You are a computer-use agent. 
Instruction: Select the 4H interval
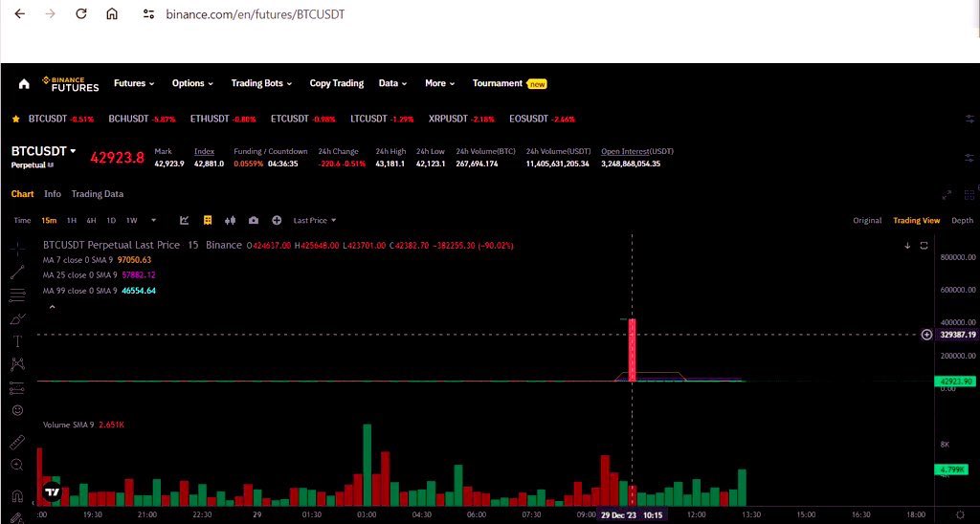click(91, 221)
